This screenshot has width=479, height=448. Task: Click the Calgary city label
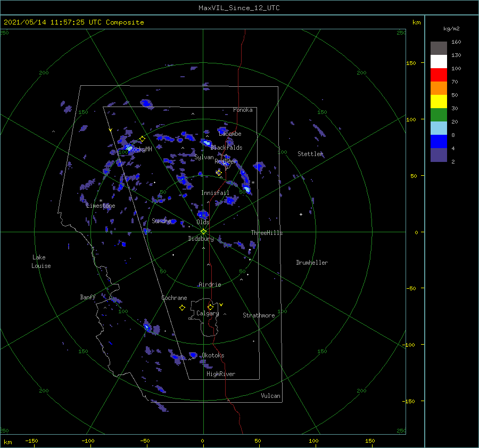[208, 313]
